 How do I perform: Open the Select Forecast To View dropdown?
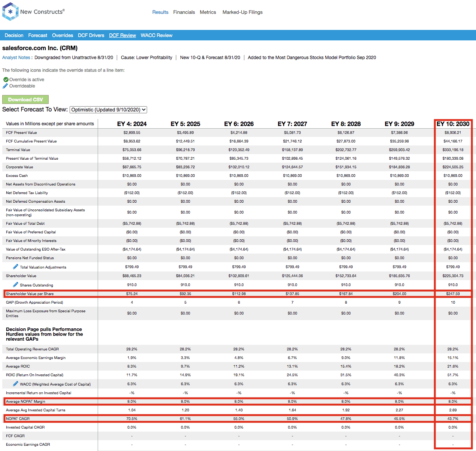pyautogui.click(x=109, y=110)
